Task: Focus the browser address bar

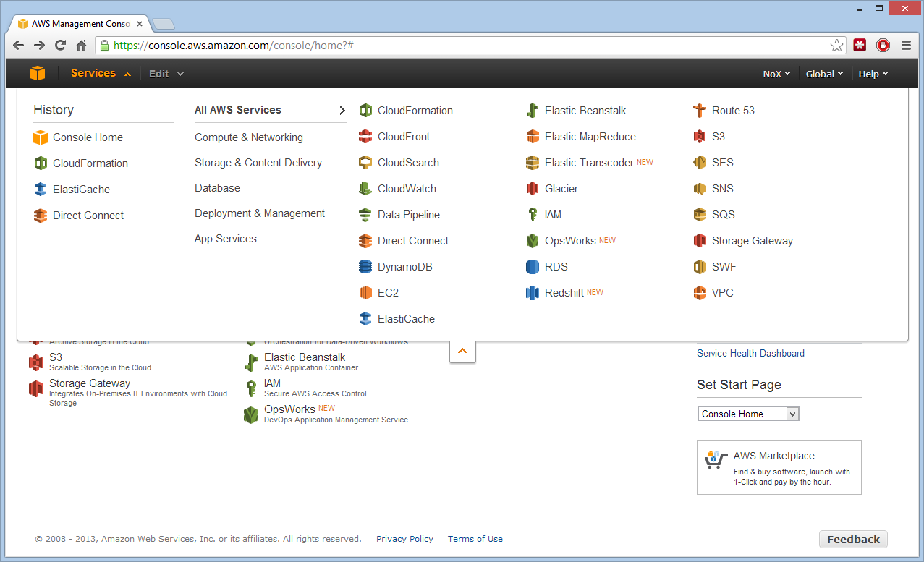Action: (x=470, y=46)
